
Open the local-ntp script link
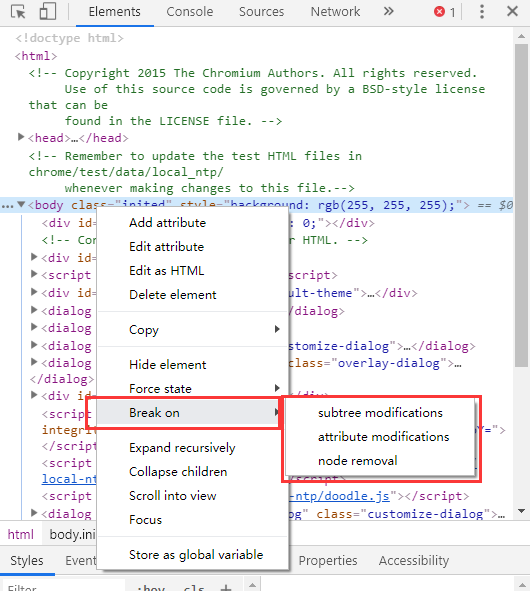pyautogui.click(x=69, y=479)
